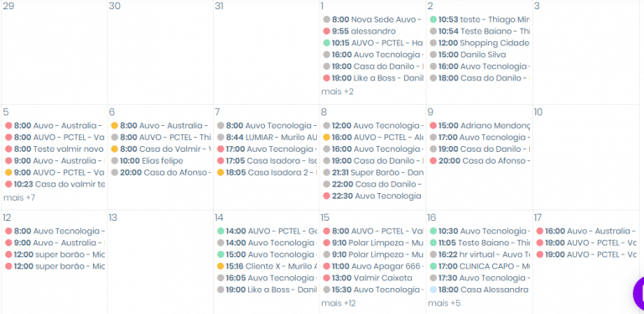
Task: Open the 13:00 Valmir Caixeta event
Action: tap(372, 278)
